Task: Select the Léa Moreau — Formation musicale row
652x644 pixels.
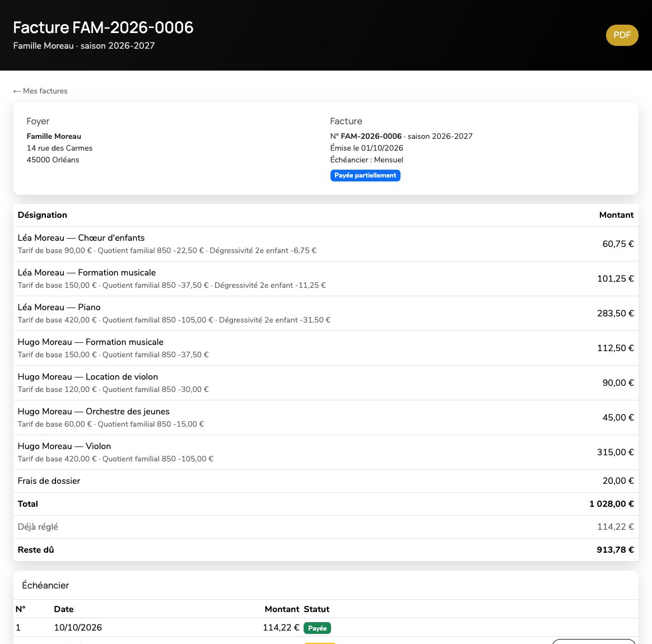Action: (x=325, y=279)
